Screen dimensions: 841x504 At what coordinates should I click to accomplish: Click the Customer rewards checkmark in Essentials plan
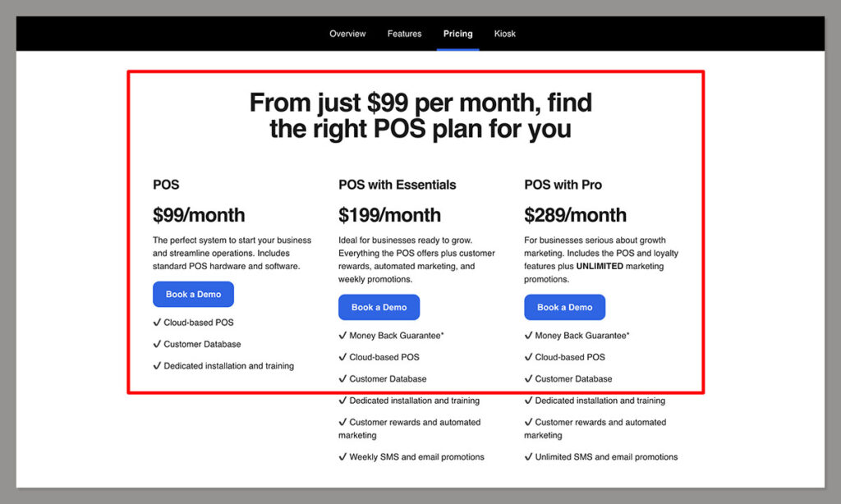click(x=343, y=422)
